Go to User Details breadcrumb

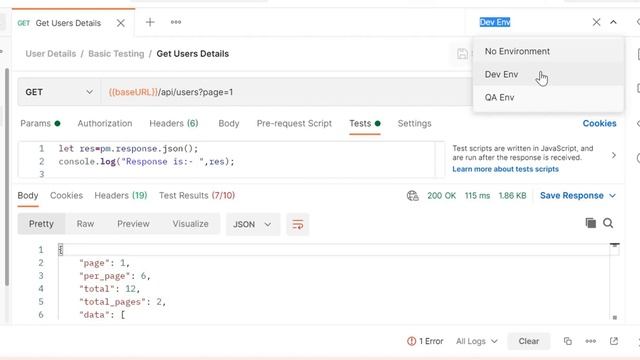tap(51, 54)
